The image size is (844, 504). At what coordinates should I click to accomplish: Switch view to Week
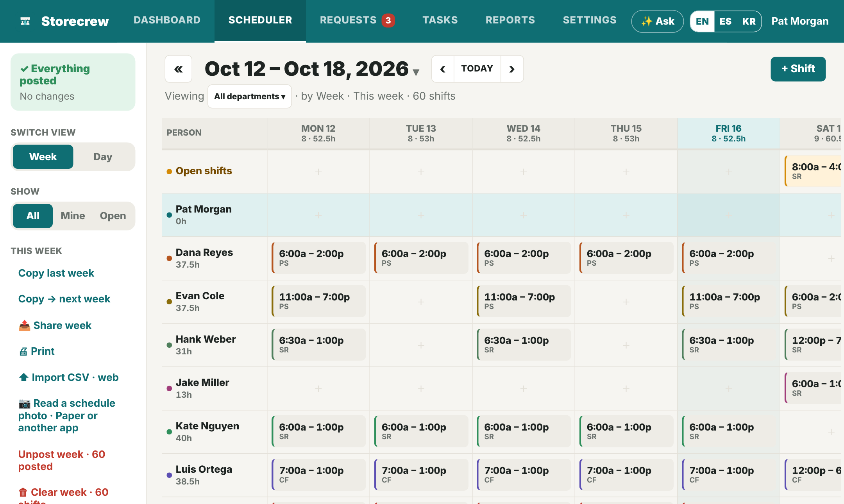coord(43,157)
